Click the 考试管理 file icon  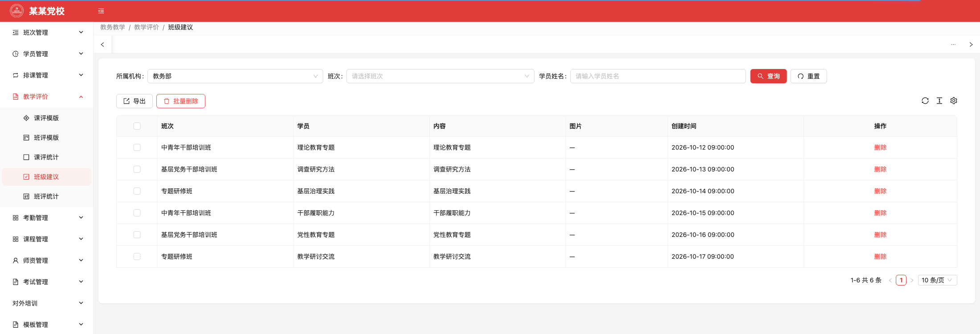16,282
